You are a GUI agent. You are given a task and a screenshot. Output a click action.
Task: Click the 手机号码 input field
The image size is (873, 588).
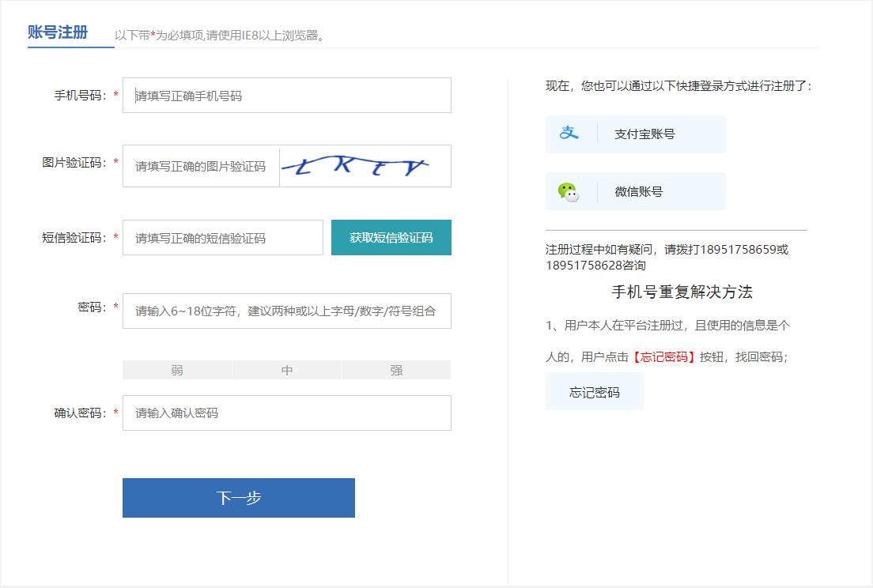286,95
